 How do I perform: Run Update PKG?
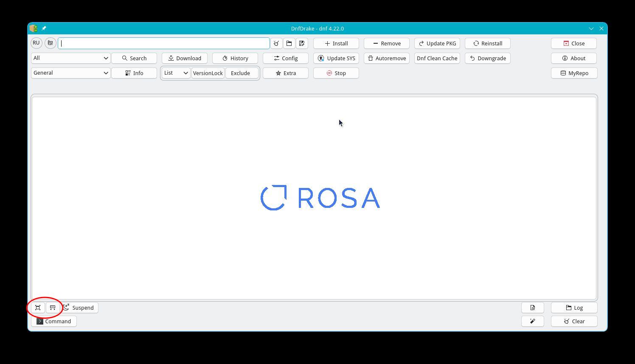437,43
